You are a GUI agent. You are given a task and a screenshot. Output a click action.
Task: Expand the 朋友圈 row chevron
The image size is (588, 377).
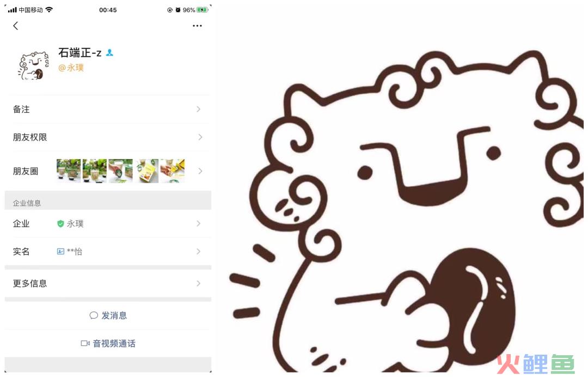pyautogui.click(x=200, y=171)
